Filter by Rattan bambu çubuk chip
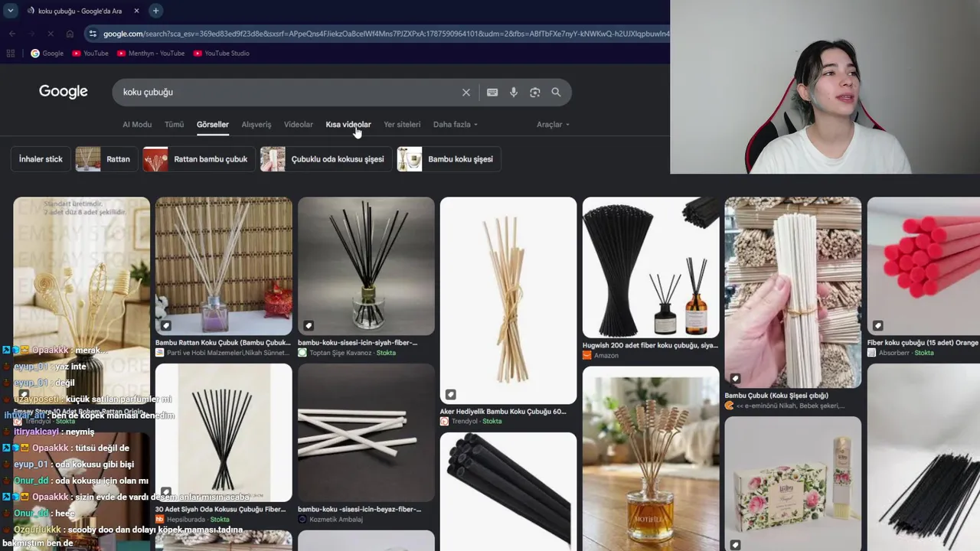 point(199,159)
